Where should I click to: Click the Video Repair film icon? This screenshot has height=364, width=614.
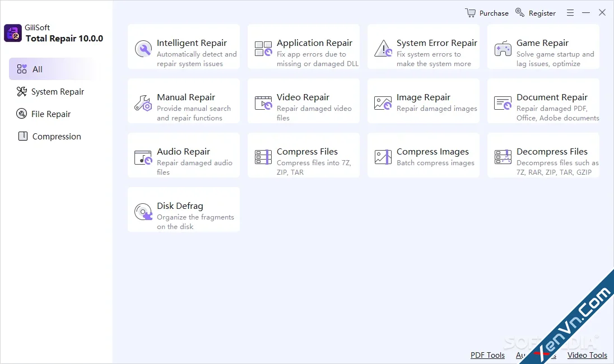[263, 103]
